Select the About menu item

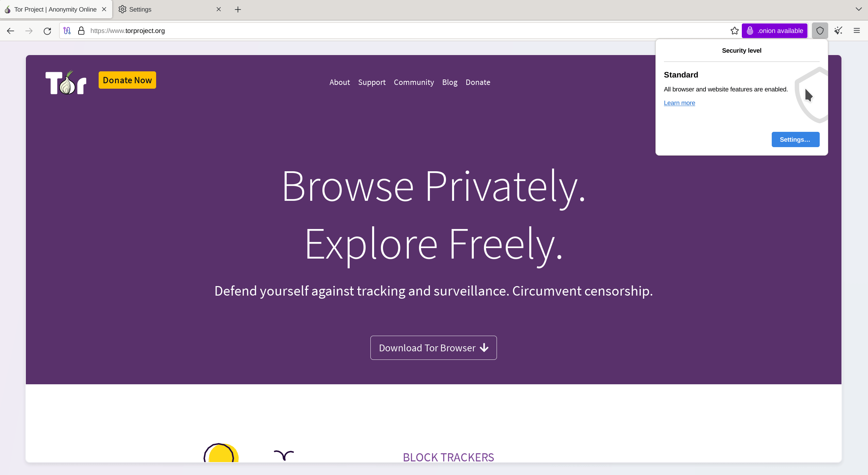tap(339, 82)
